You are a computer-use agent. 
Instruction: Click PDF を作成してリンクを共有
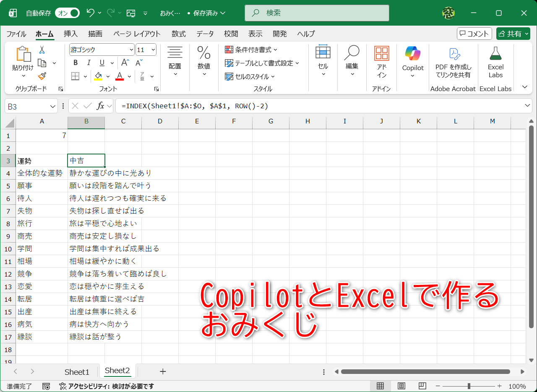453,63
